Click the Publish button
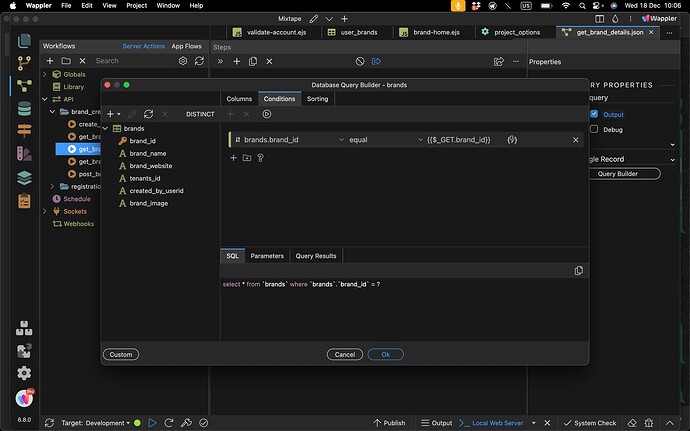690x431 pixels. tap(389, 423)
